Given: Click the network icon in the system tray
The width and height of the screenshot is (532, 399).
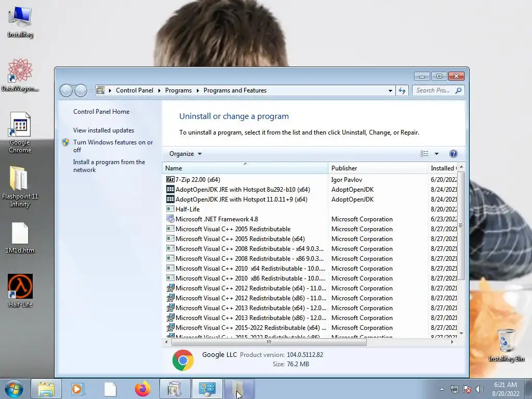Looking at the screenshot, I should pos(454,389).
